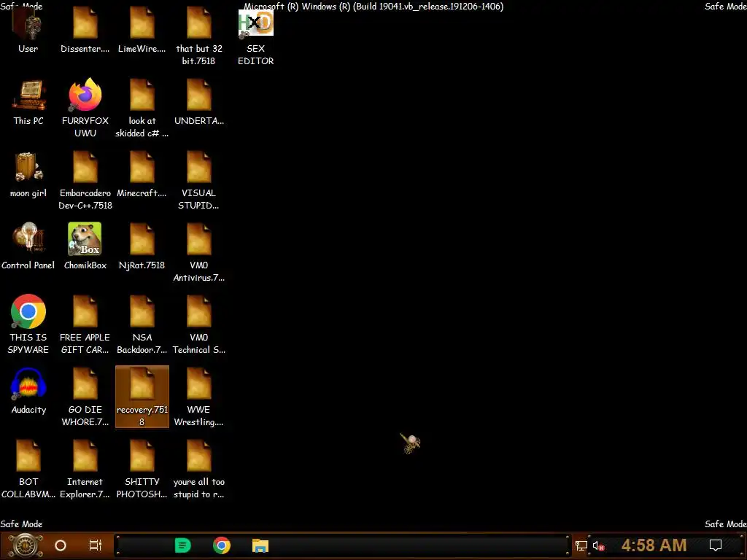Open the Action Center notifications icon

[716, 545]
